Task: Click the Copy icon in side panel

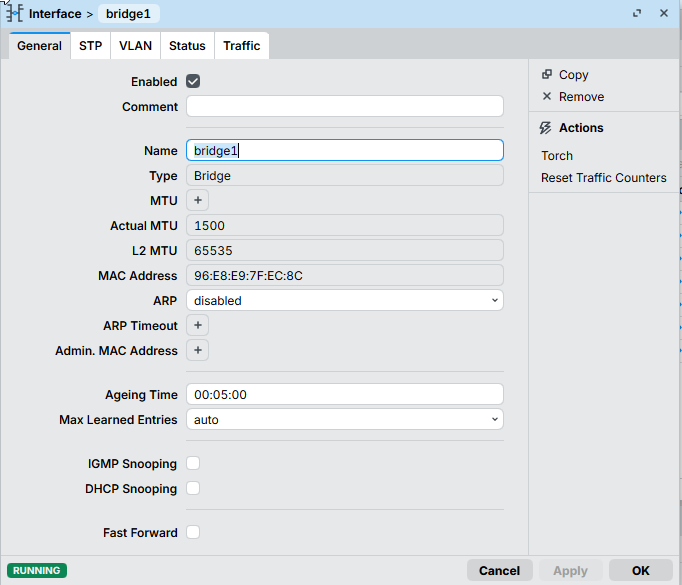Action: tap(546, 74)
